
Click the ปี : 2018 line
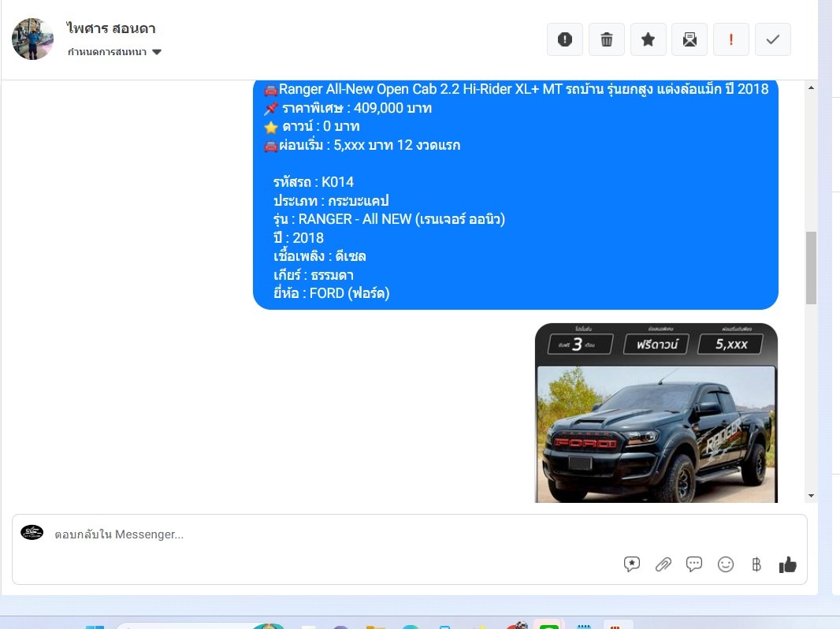pyautogui.click(x=299, y=238)
